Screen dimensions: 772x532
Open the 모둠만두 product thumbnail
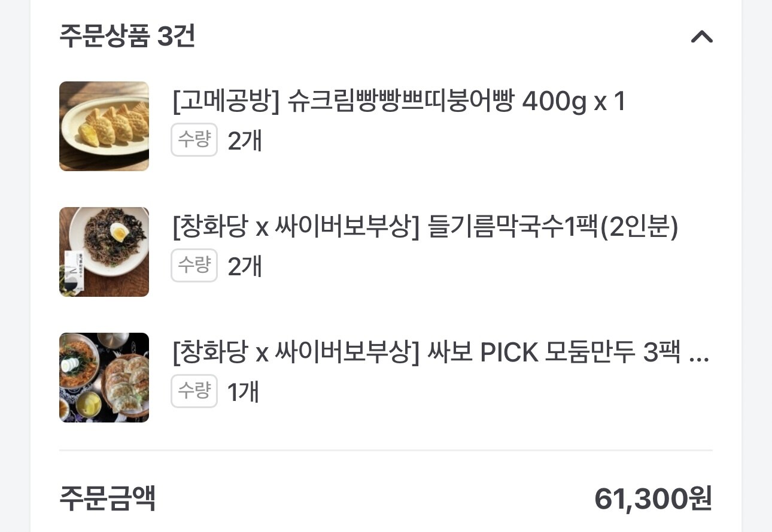(x=104, y=378)
